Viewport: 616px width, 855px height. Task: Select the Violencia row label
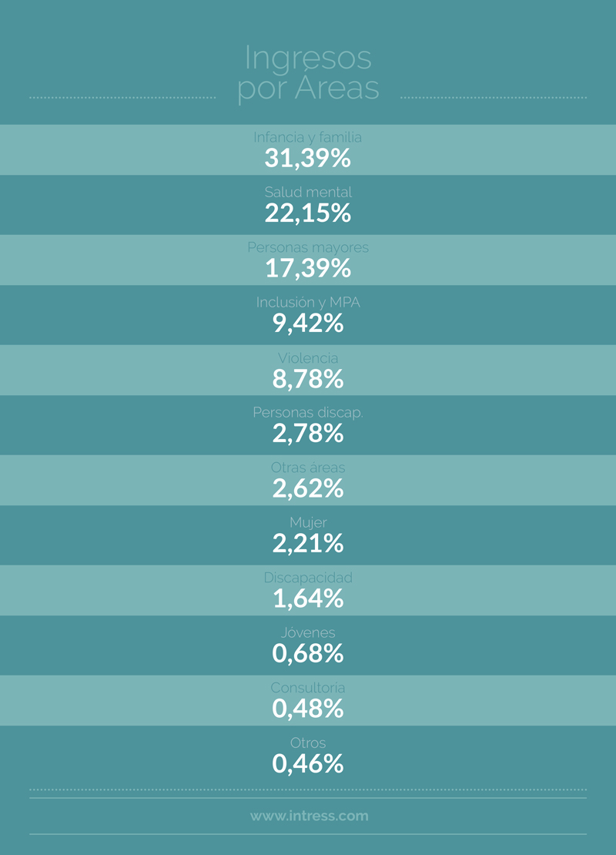point(308,357)
